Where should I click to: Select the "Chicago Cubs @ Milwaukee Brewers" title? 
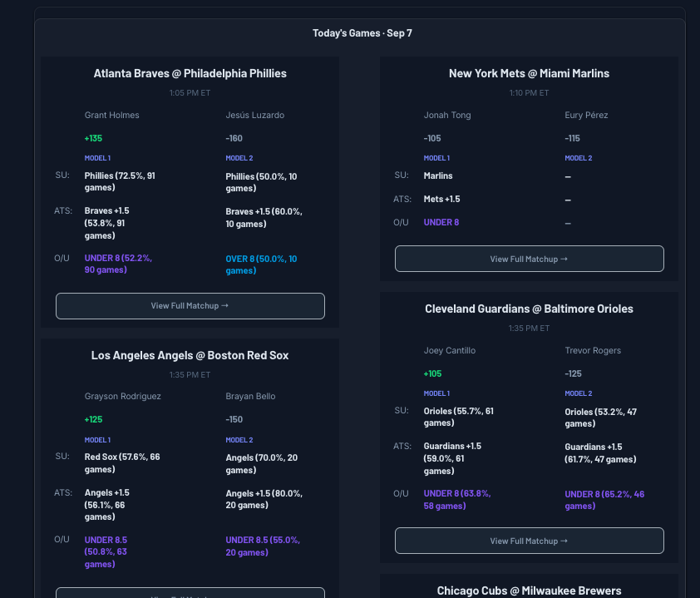[x=529, y=591]
